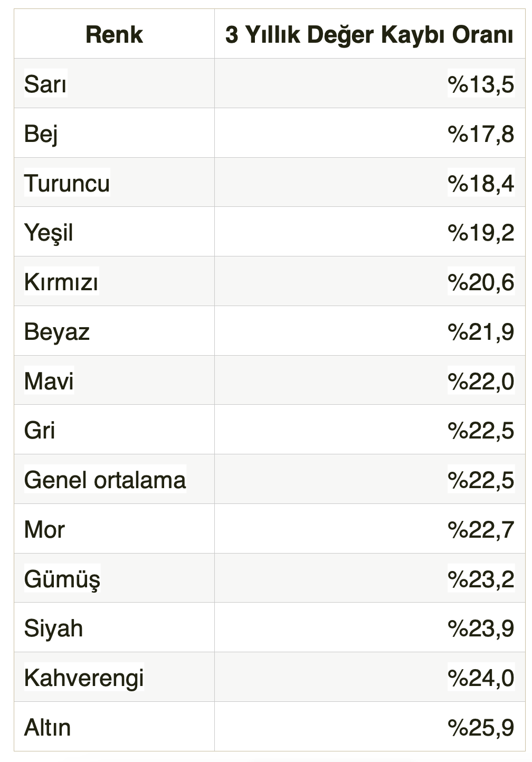Click the Mor row label
532x762 pixels.
pyautogui.click(x=44, y=529)
